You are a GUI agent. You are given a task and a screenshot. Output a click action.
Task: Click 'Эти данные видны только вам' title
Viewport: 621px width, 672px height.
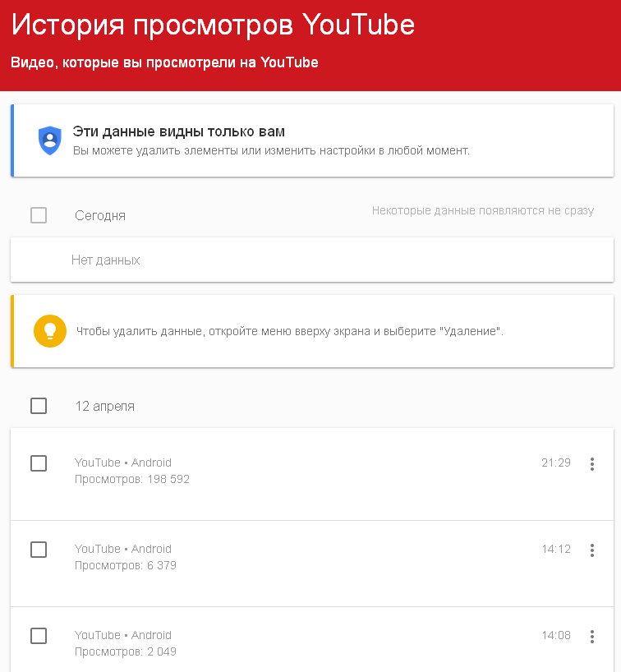tap(179, 131)
